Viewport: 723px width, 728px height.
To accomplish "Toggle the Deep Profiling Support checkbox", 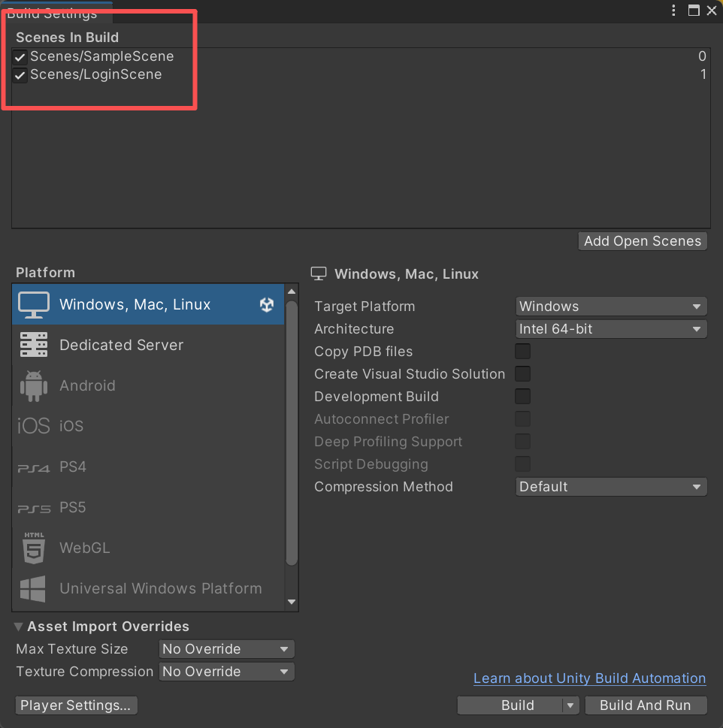I will tap(522, 442).
